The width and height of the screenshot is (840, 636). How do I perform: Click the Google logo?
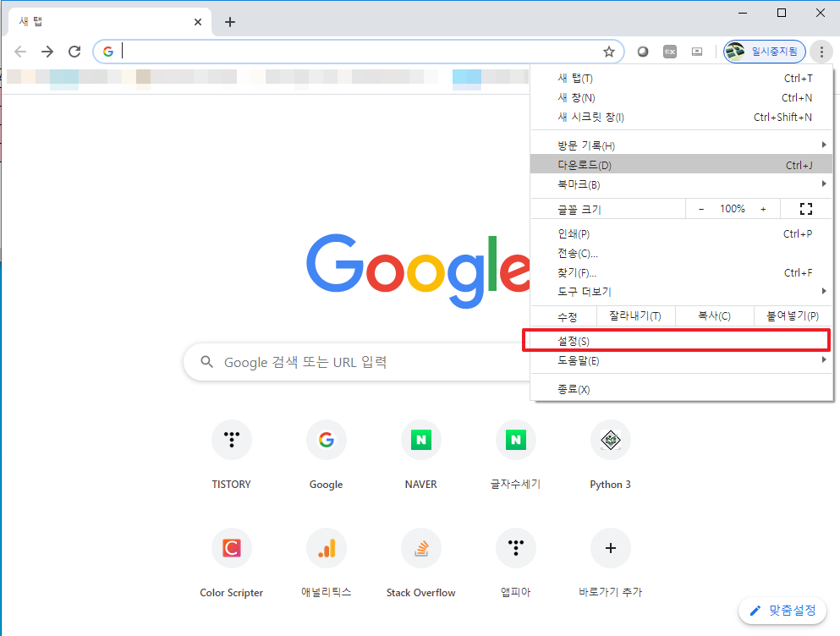point(418,271)
